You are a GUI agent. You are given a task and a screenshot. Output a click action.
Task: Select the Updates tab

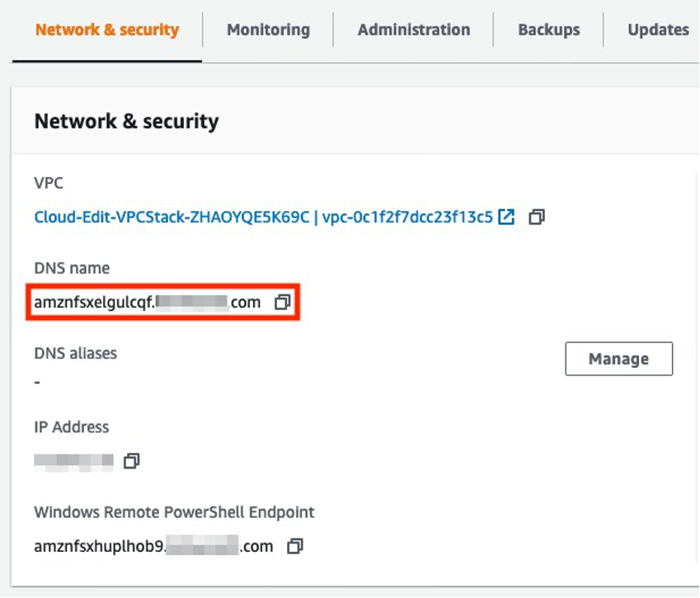coord(657,30)
